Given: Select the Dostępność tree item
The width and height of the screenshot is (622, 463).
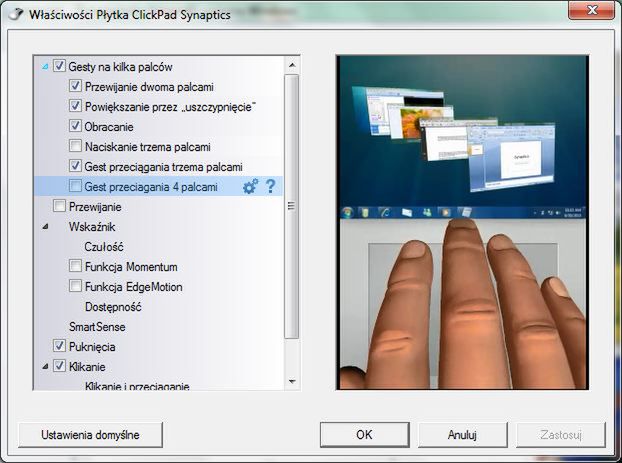Looking at the screenshot, I should point(113,307).
